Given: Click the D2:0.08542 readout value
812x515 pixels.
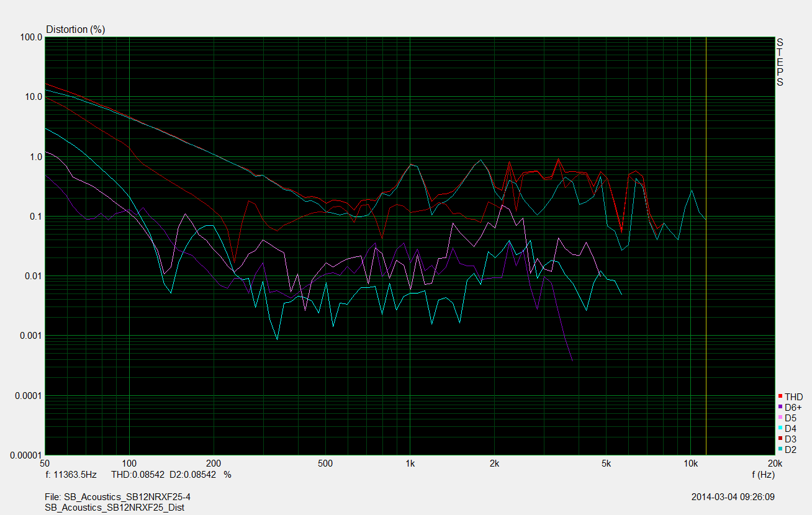Looking at the screenshot, I should [x=192, y=475].
